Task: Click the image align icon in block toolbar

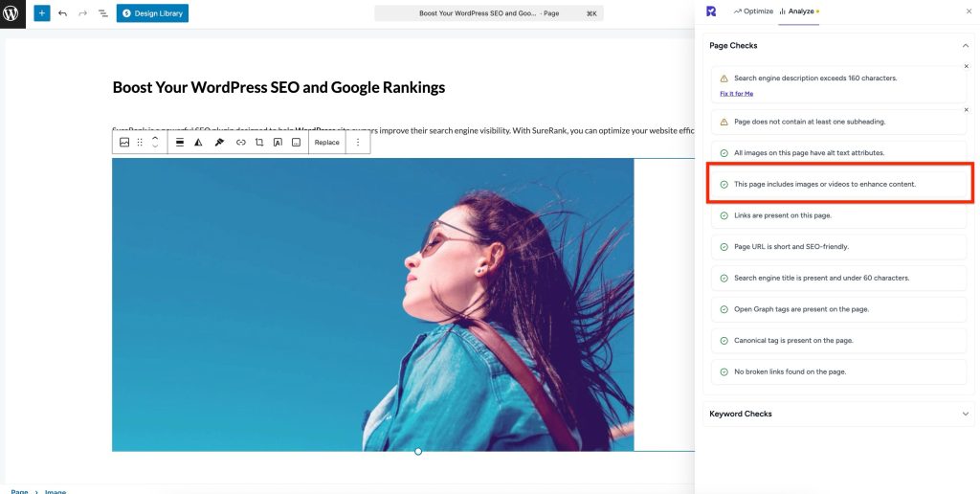Action: pos(179,143)
